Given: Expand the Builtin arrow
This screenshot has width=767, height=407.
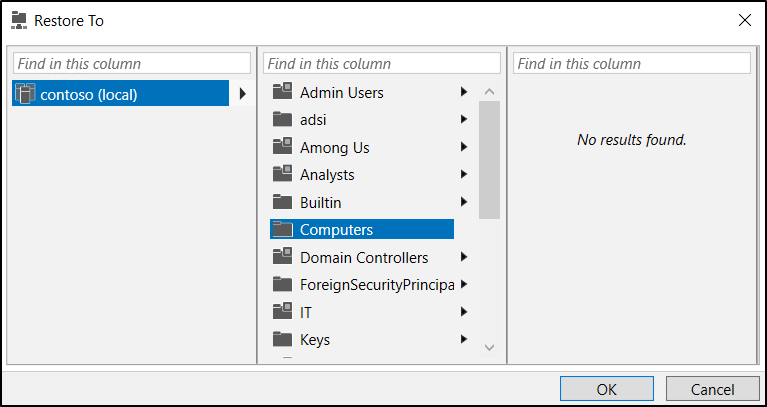Looking at the screenshot, I should click(464, 202).
